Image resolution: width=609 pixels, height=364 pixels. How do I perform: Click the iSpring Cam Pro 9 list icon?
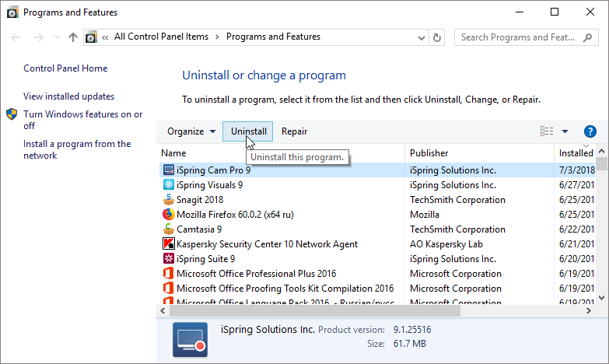168,170
